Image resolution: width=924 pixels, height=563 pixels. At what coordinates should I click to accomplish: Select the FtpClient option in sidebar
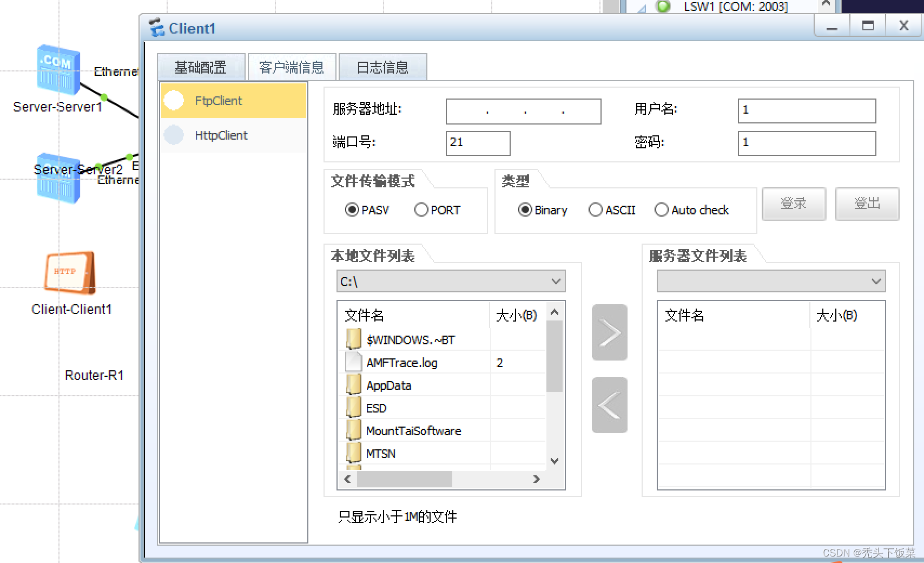(234, 101)
